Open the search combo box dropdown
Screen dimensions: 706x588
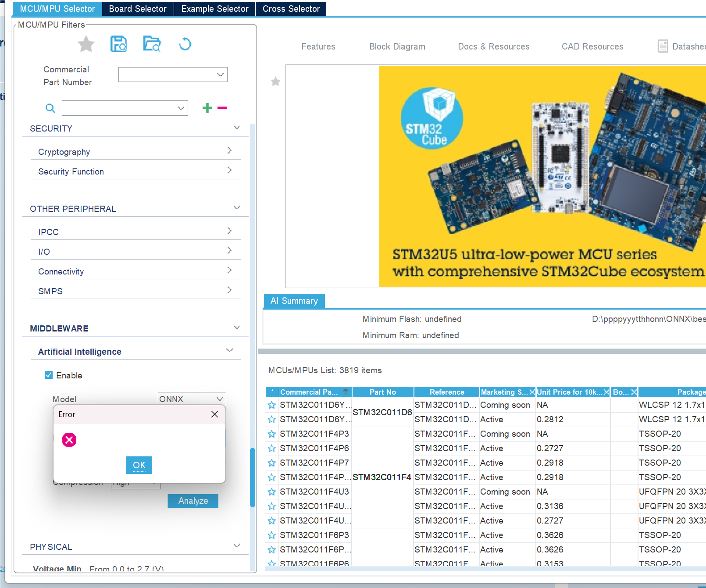click(181, 108)
